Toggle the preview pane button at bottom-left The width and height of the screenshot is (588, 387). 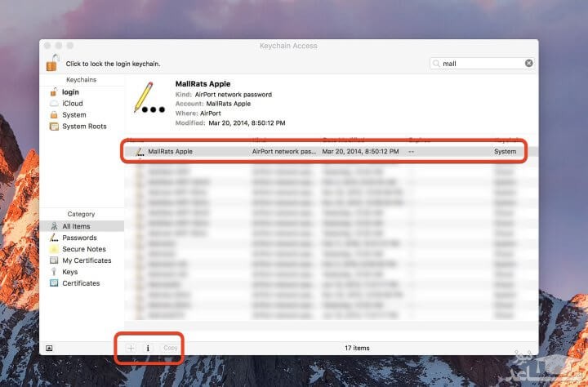point(49,348)
